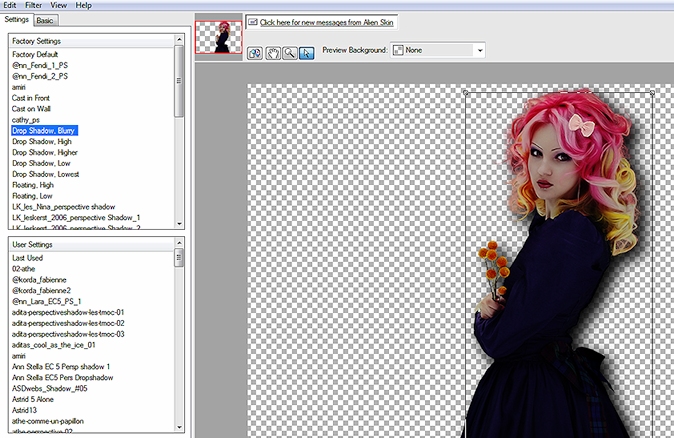Click the top-right shadow bounding box handle

(652, 92)
